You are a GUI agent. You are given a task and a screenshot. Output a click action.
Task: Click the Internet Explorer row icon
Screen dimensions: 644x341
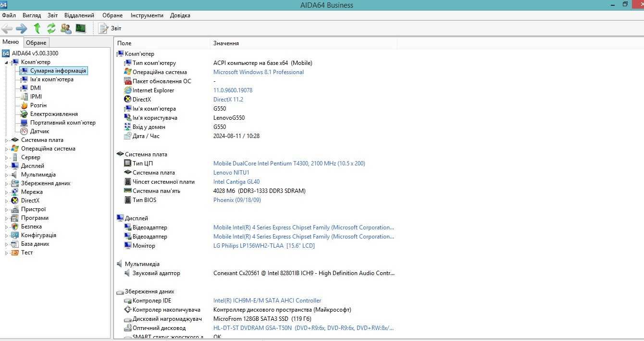click(x=127, y=90)
